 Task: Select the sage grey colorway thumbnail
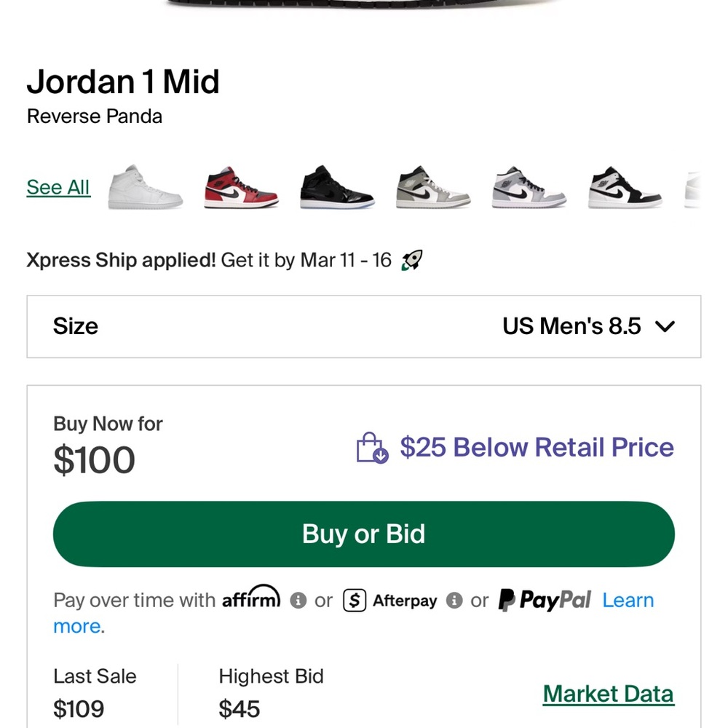(432, 188)
